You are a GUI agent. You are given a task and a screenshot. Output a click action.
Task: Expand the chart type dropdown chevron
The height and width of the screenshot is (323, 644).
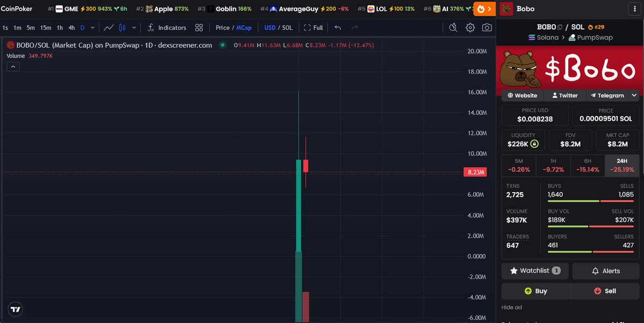point(134,27)
